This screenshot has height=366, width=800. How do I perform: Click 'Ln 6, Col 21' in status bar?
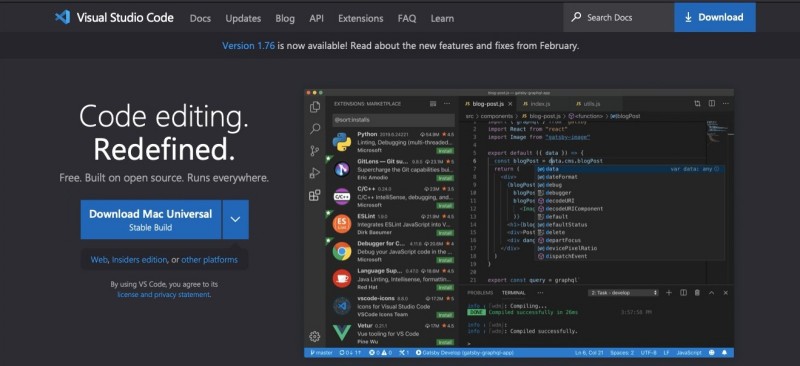pyautogui.click(x=588, y=353)
